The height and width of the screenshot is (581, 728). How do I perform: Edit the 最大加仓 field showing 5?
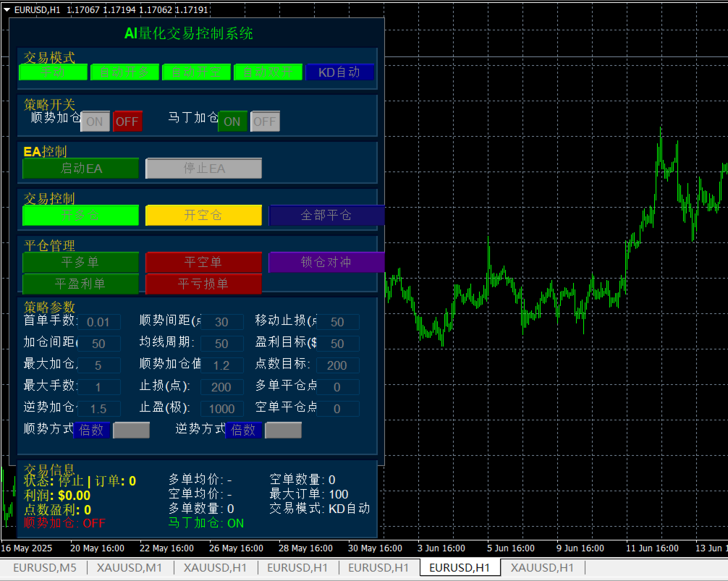tap(98, 365)
